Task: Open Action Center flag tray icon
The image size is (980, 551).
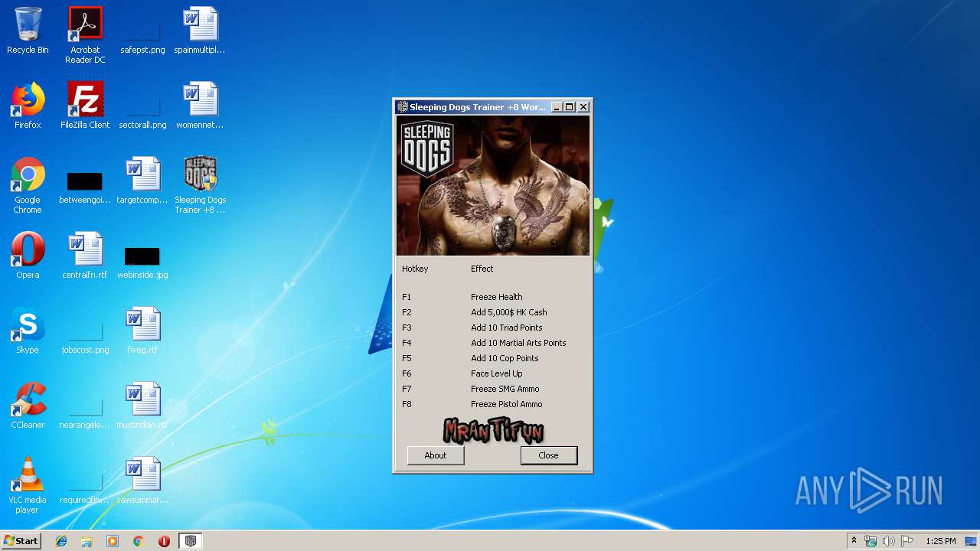Action: click(906, 541)
